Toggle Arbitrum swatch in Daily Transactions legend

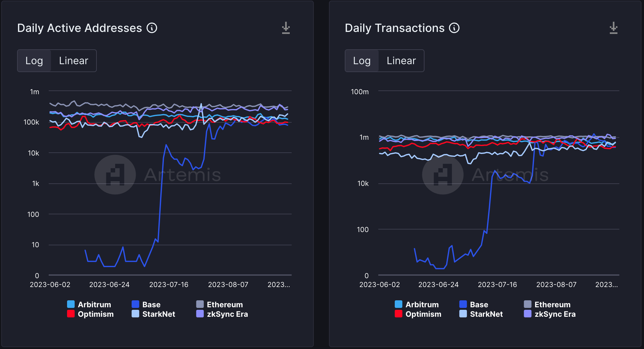coord(399,304)
